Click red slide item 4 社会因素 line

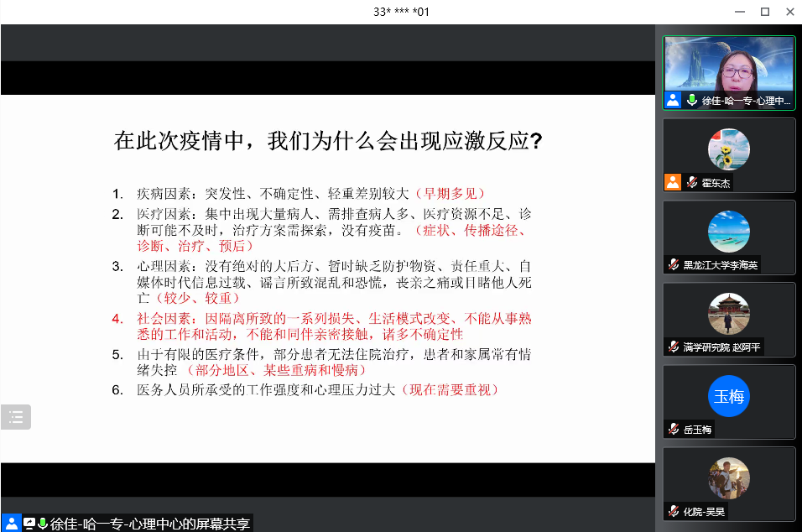(x=321, y=326)
